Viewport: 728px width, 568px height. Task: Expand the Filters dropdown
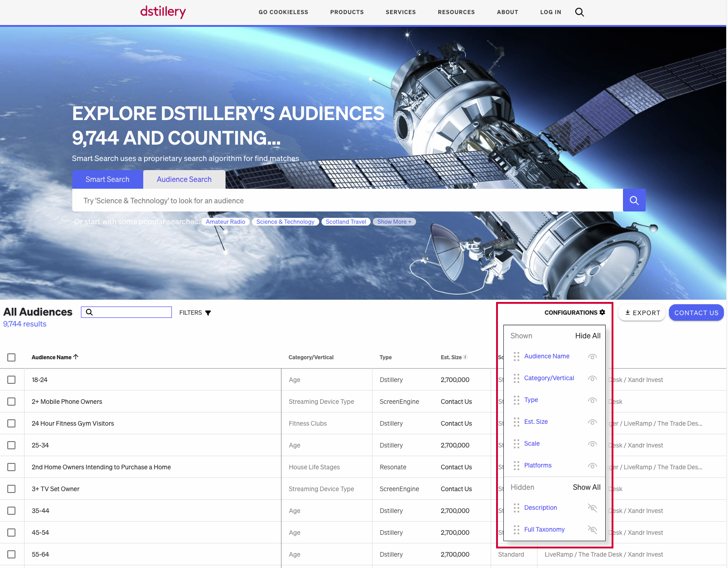(x=195, y=313)
